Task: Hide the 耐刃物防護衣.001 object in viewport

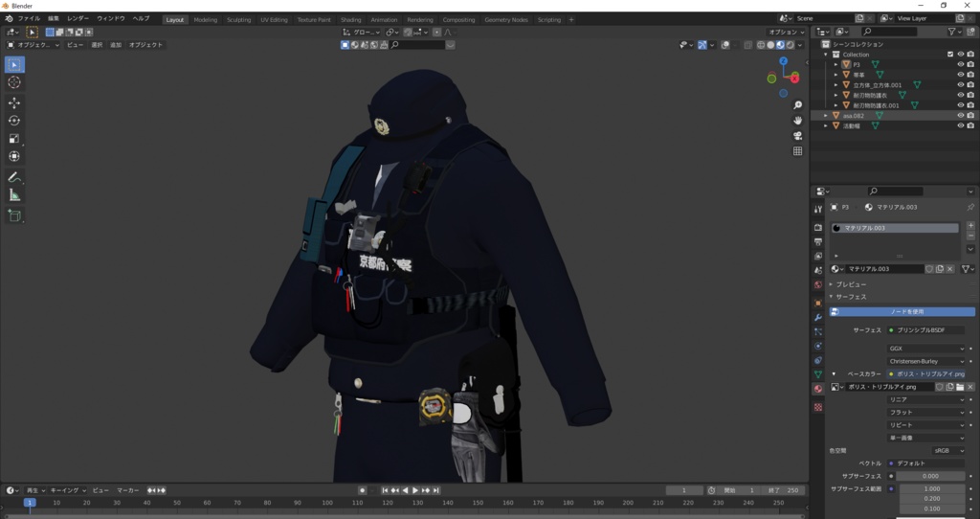Action: point(961,105)
